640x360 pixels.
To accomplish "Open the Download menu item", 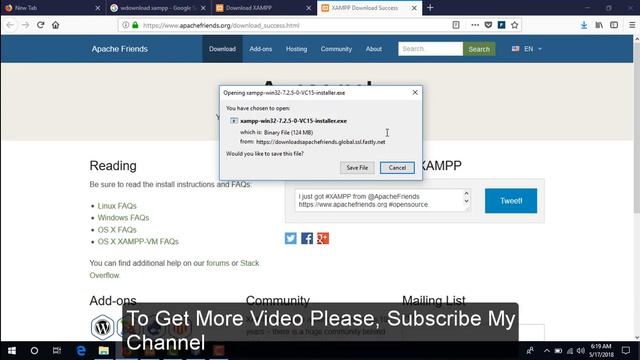I will click(x=222, y=49).
